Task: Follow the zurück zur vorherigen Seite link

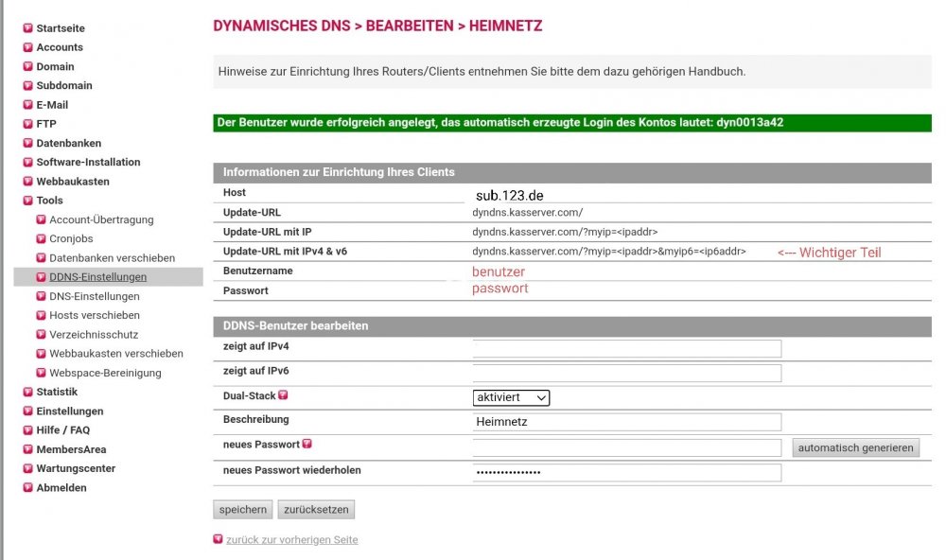Action: (x=292, y=539)
